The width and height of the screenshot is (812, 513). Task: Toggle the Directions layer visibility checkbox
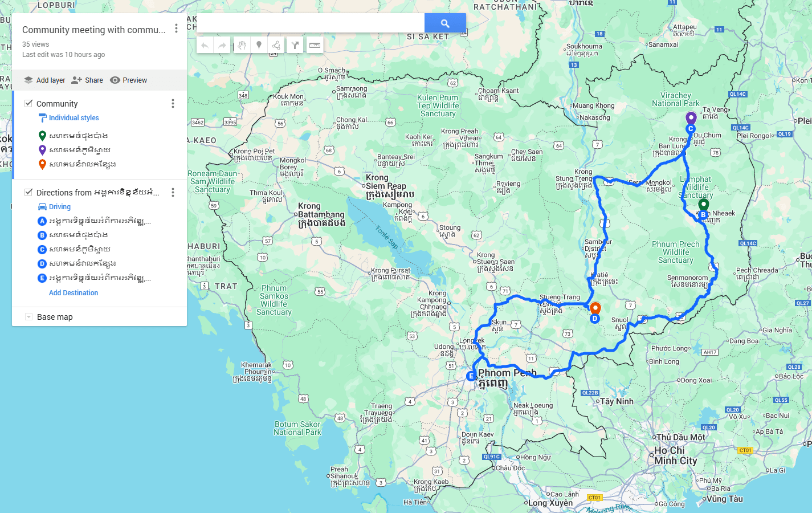(x=28, y=192)
